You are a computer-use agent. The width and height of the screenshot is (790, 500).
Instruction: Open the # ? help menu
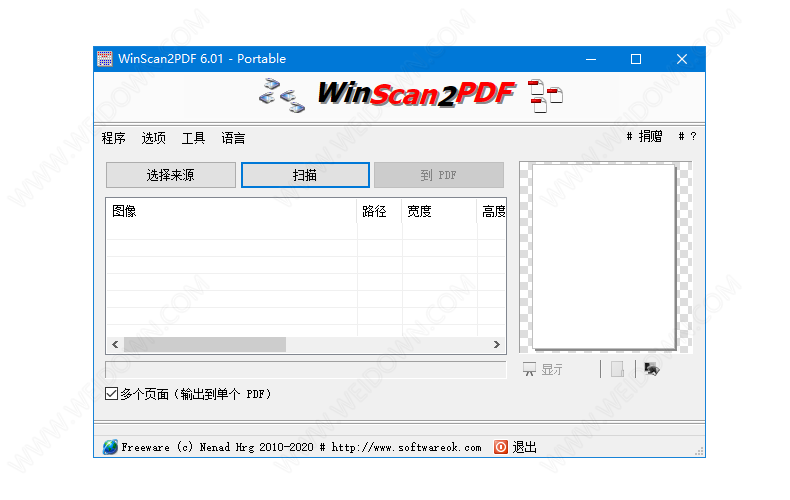(687, 136)
